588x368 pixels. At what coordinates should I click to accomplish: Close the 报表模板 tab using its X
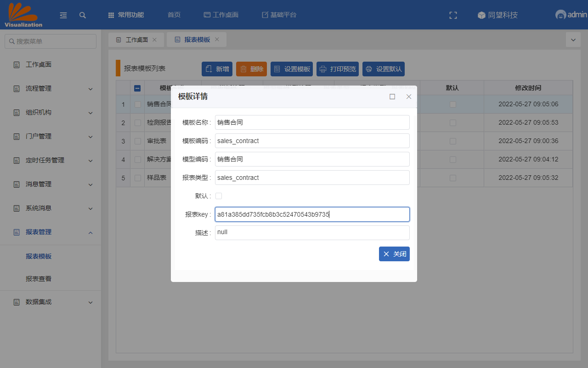coord(217,40)
